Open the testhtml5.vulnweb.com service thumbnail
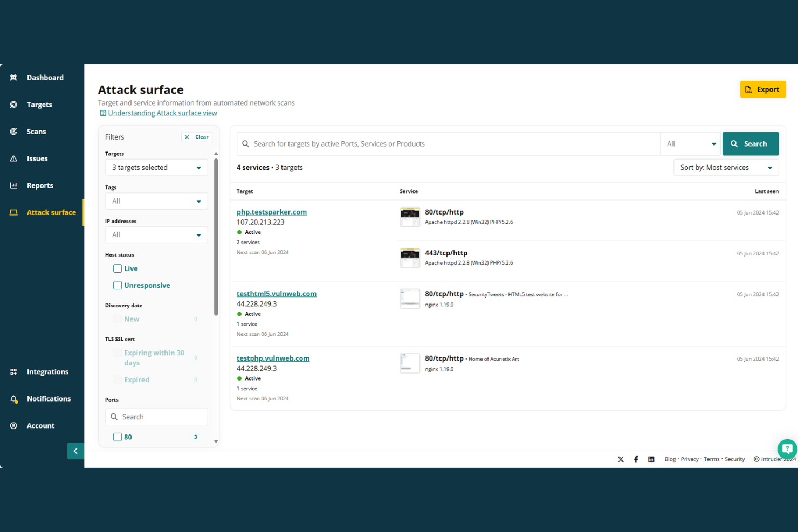The image size is (798, 532). [410, 299]
